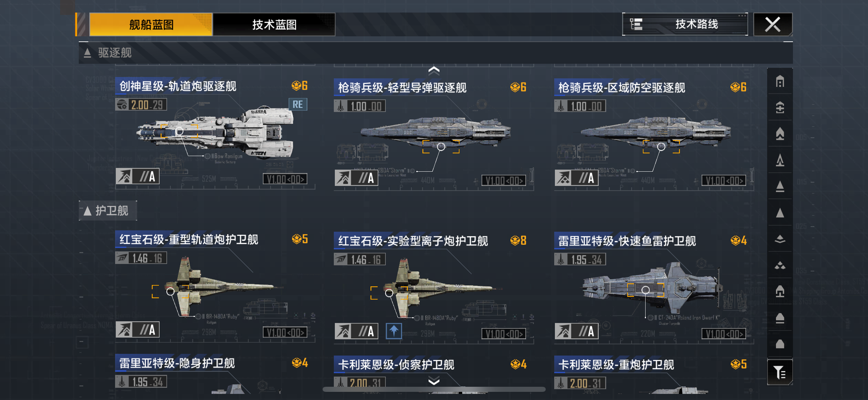The height and width of the screenshot is (400, 868).
Task: Click the horizontal scrollbar at bottom
Action: click(434, 389)
